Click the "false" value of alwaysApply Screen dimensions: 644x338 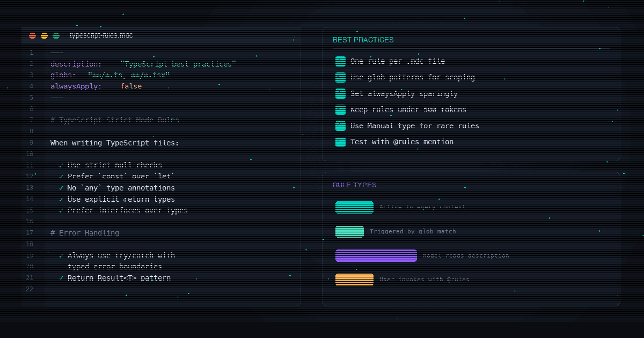(x=131, y=86)
